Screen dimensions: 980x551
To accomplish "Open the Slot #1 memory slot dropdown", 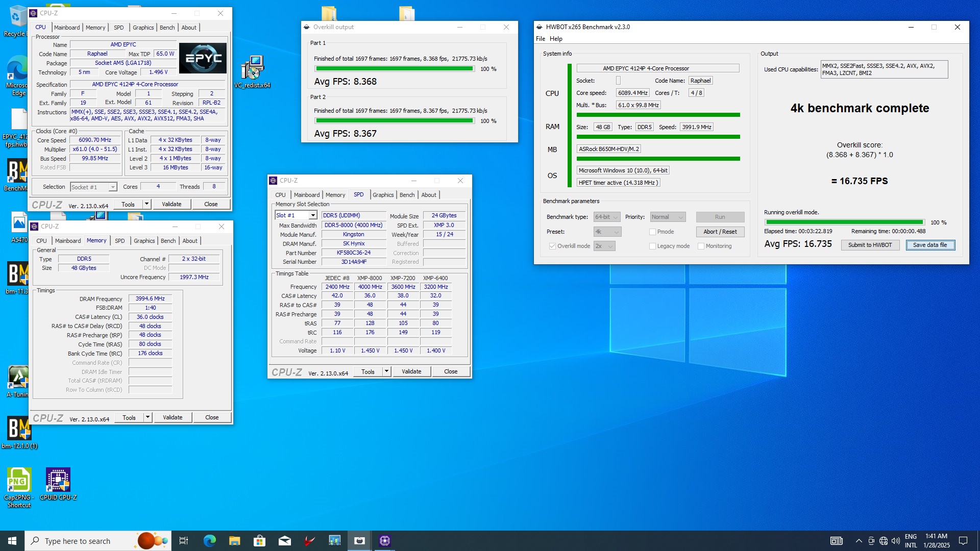I will pos(296,215).
